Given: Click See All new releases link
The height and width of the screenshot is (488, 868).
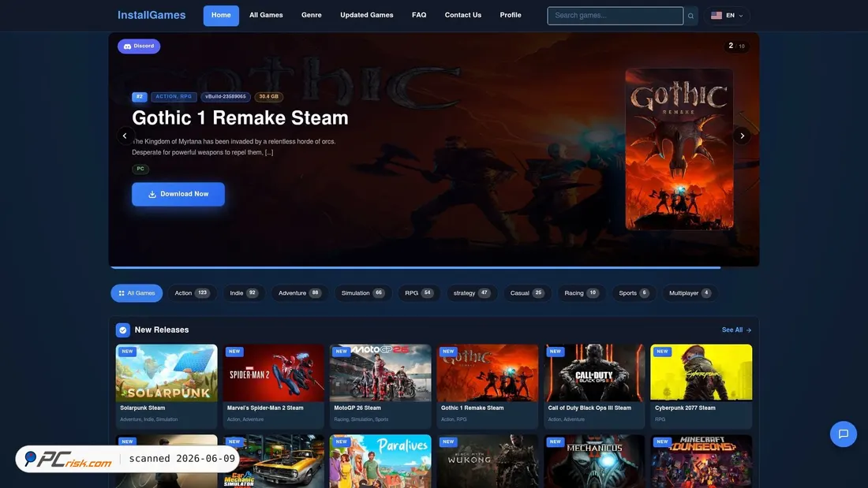Looking at the screenshot, I should (x=736, y=330).
